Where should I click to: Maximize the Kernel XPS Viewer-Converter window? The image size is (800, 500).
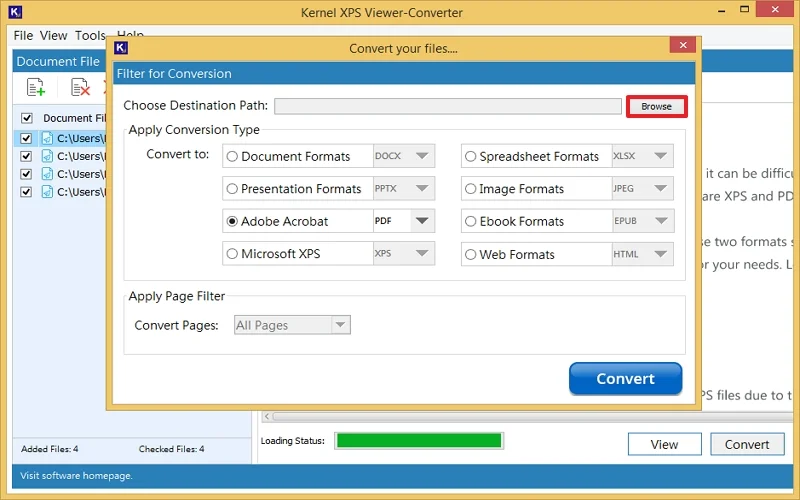click(744, 10)
